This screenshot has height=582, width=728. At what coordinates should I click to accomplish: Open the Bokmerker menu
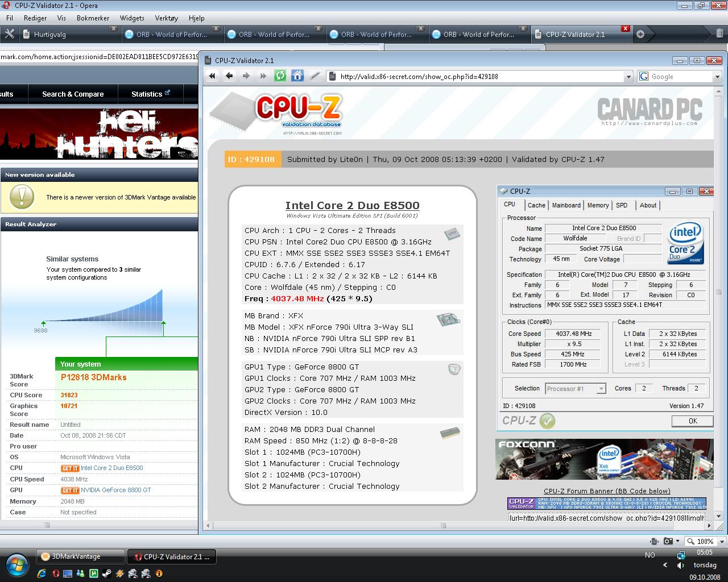[93, 18]
